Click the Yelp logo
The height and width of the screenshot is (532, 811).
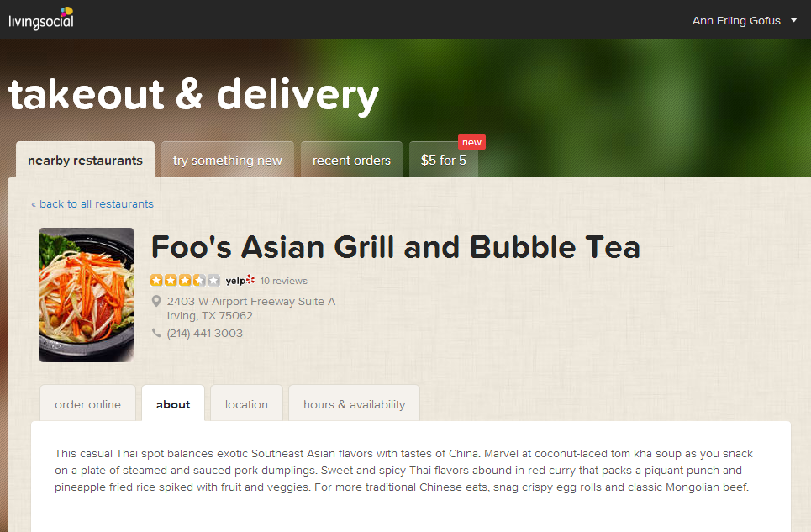click(x=240, y=280)
